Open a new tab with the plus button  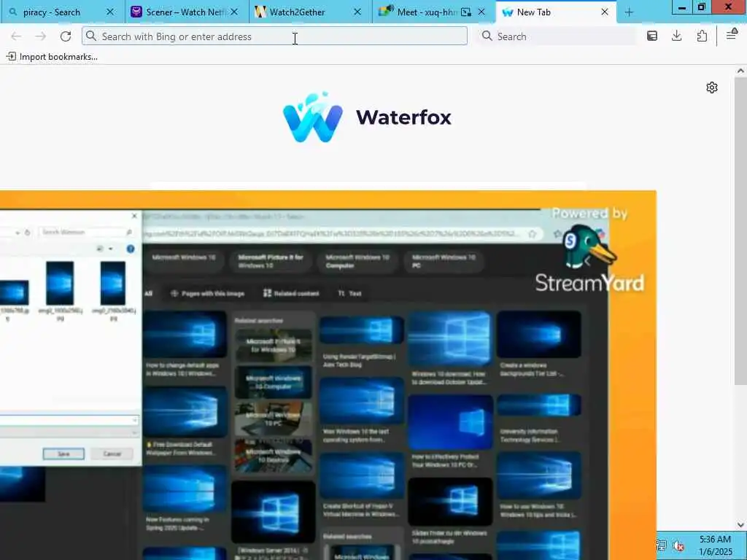point(629,12)
